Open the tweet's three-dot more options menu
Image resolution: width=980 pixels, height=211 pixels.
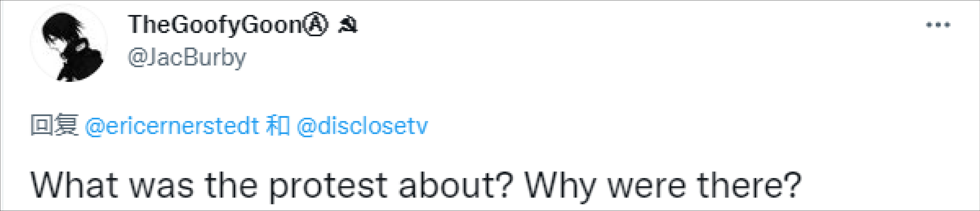click(938, 25)
